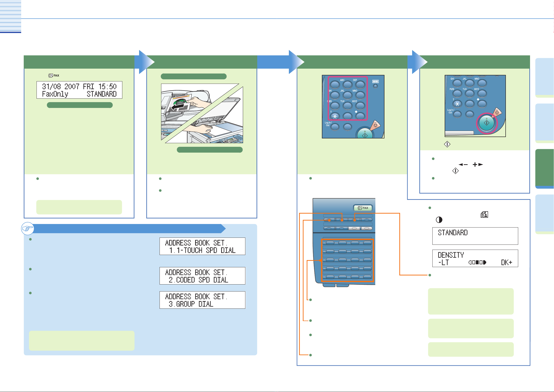Click the date text 31/08 2007 FRI 15:50
This screenshot has height=392, width=554.
[x=79, y=86]
